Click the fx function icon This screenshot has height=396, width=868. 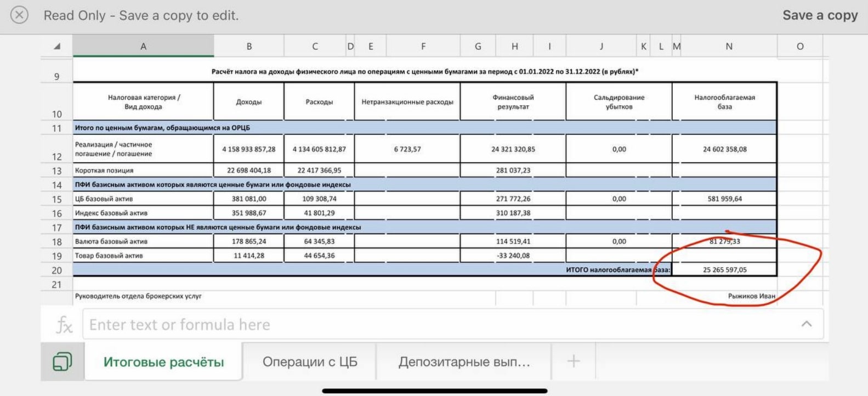click(64, 325)
